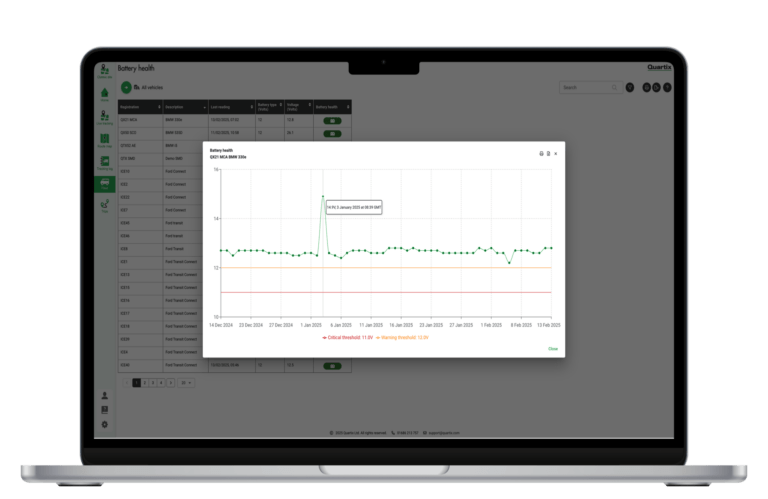Select page 1 in pagination
This screenshot has height=499, width=768.
[x=137, y=383]
